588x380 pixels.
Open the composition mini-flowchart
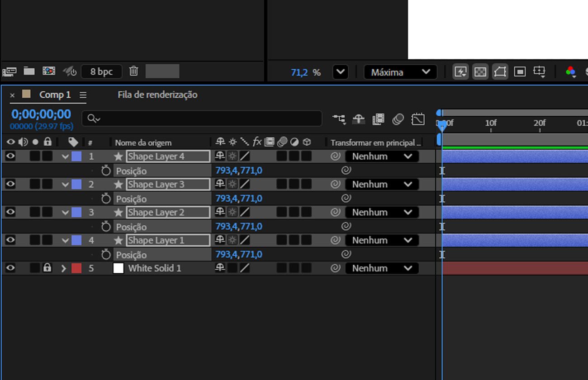339,119
